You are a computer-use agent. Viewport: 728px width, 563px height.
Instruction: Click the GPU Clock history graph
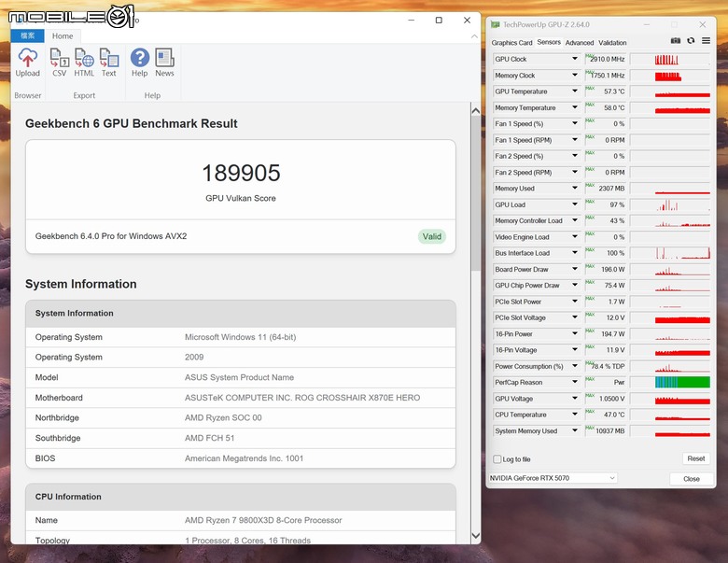coord(670,59)
